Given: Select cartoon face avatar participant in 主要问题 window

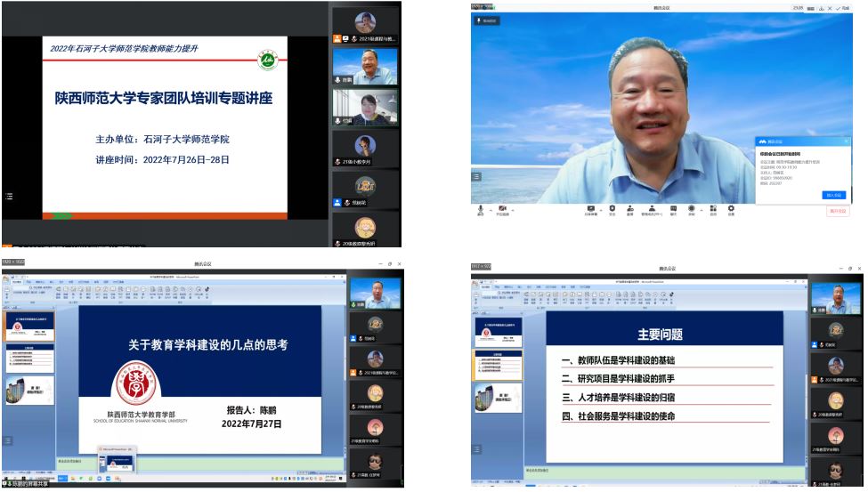Looking at the screenshot, I should click(836, 403).
